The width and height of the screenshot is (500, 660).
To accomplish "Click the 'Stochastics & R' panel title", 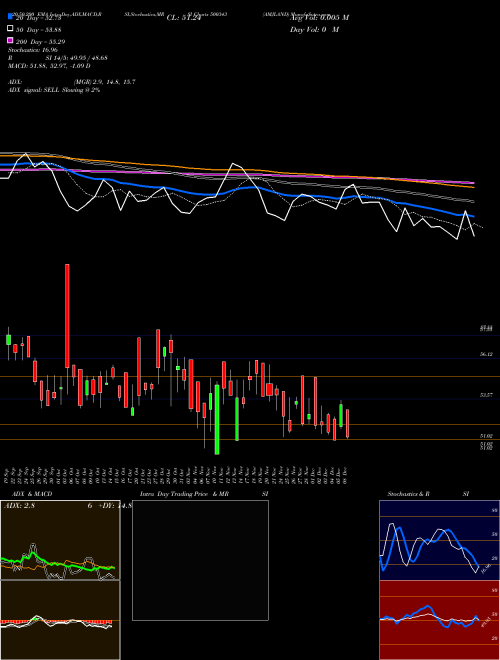I will [x=408, y=494].
